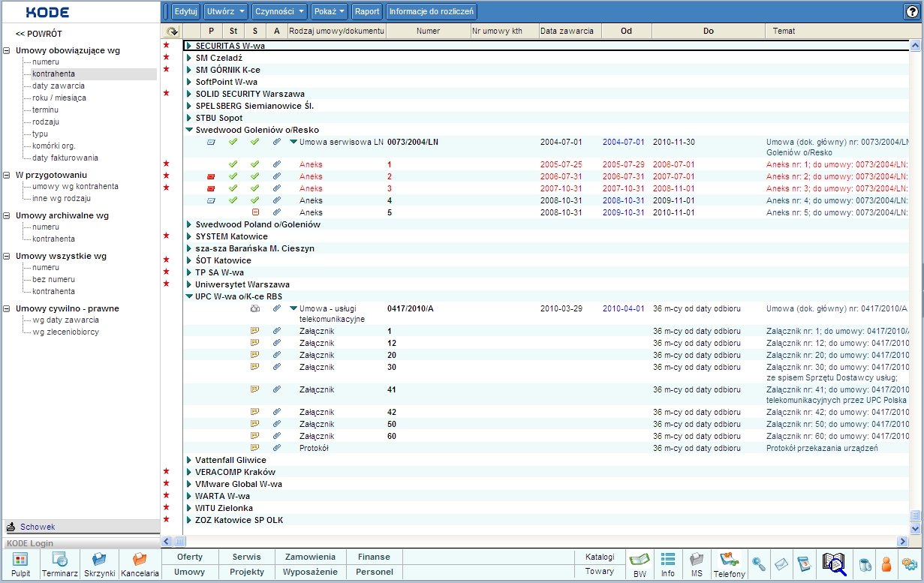Collapse the UPC W-wa o/K-ce RBS group
The height and width of the screenshot is (583, 924).
coord(189,296)
